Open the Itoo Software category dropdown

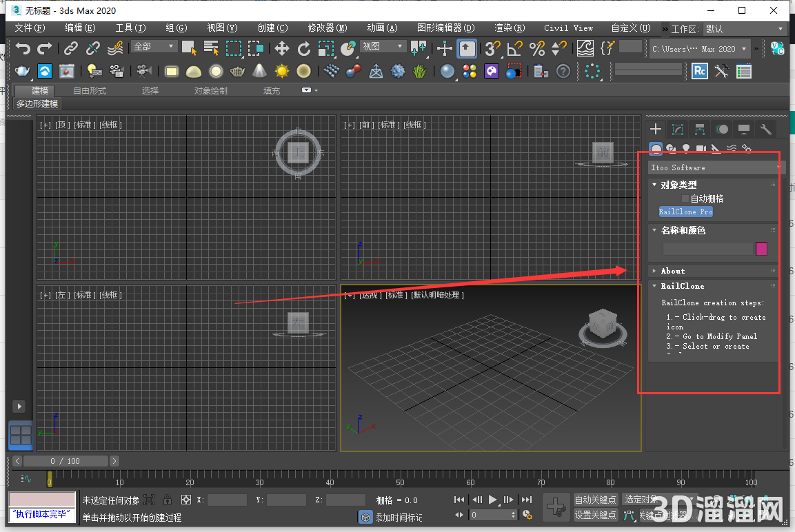tap(715, 167)
